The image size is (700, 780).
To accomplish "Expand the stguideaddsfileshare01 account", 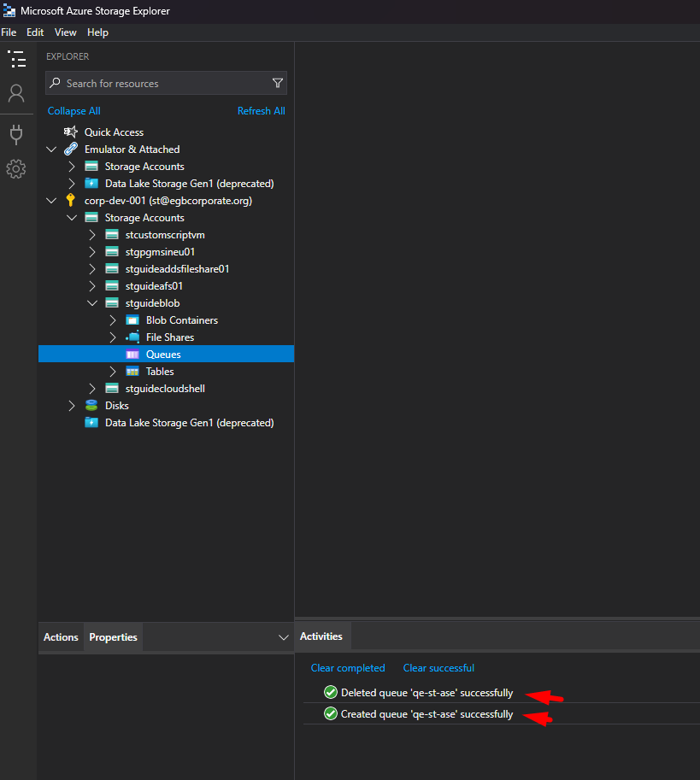I will (x=92, y=268).
